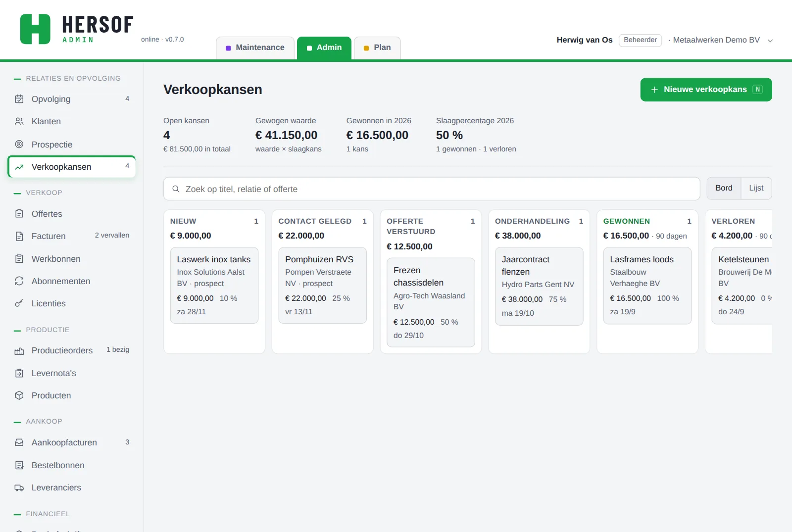This screenshot has height=532, width=792.
Task: Click the Abonnementen refresh icon
Action: (19, 281)
